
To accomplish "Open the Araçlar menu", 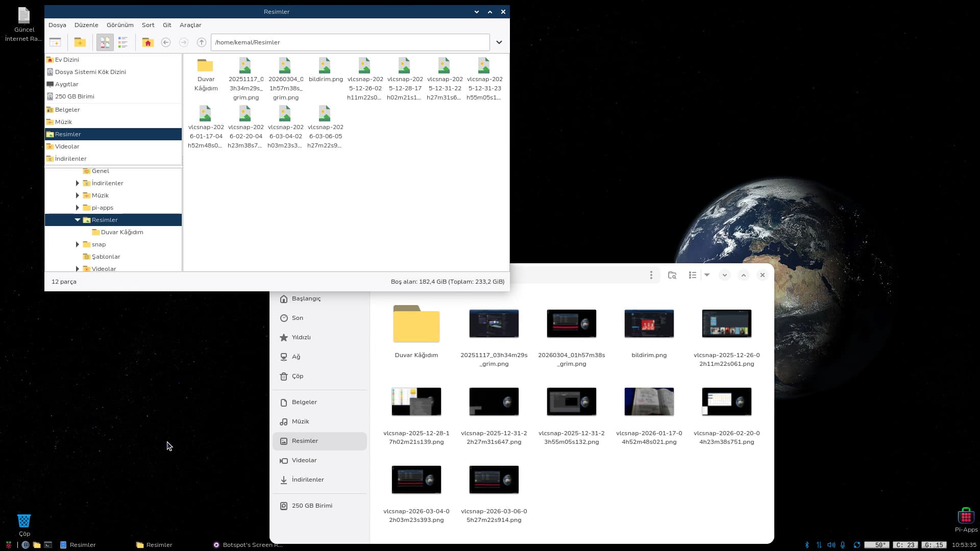I will coord(190,25).
